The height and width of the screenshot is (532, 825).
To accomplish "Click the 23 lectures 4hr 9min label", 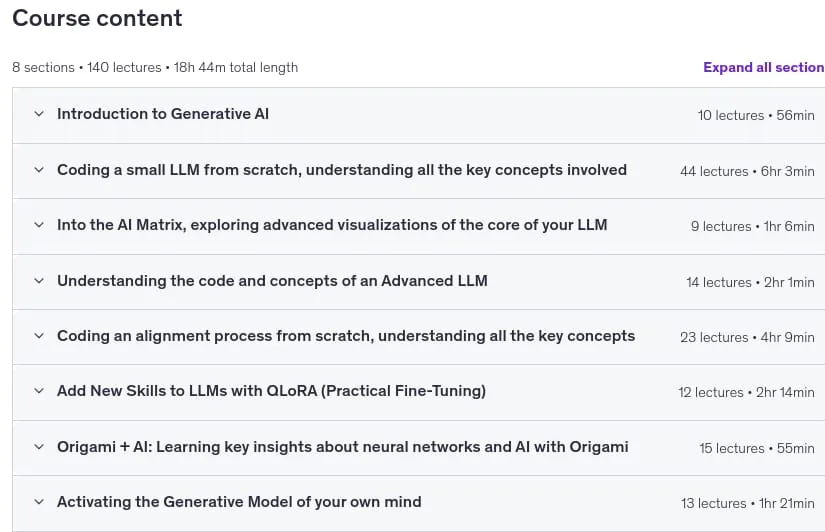I will pos(747,337).
